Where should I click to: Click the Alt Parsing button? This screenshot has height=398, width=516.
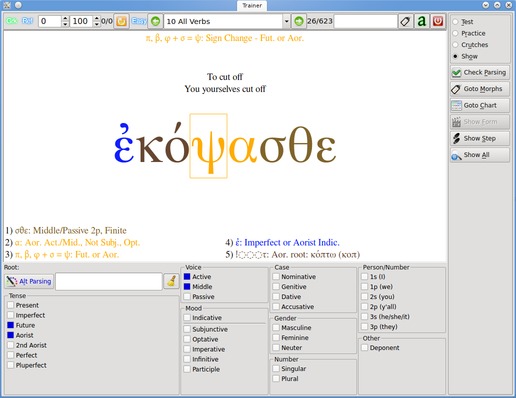coord(29,281)
